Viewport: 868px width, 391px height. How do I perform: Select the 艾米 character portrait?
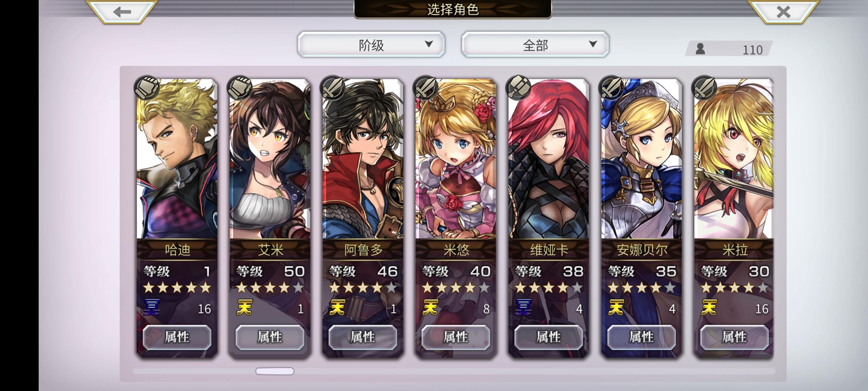point(270,159)
